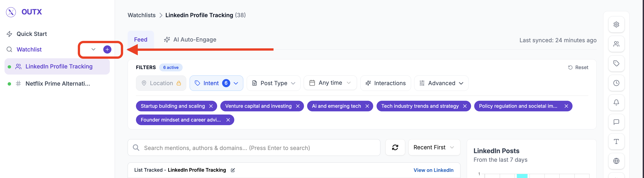Expand the Intent filter dropdown
Screen dimensions: 644x178
pyautogui.click(x=216, y=83)
